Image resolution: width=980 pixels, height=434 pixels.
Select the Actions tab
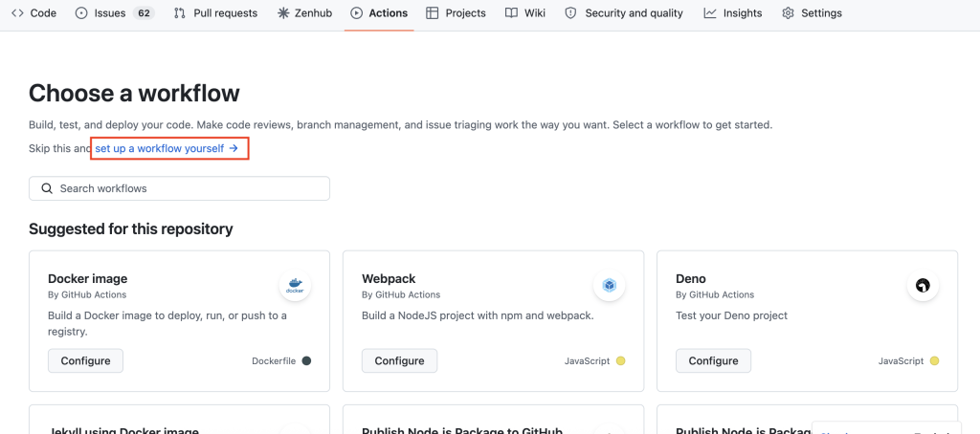coord(379,13)
